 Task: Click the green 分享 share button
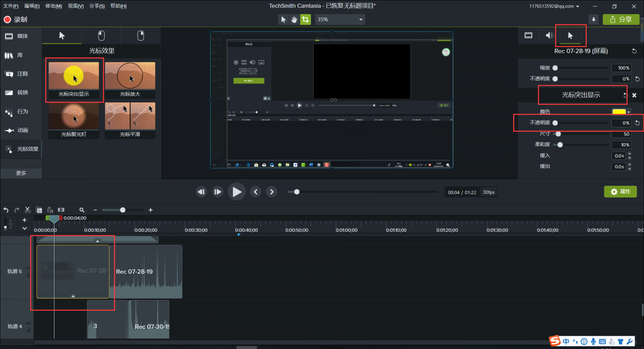pos(621,19)
